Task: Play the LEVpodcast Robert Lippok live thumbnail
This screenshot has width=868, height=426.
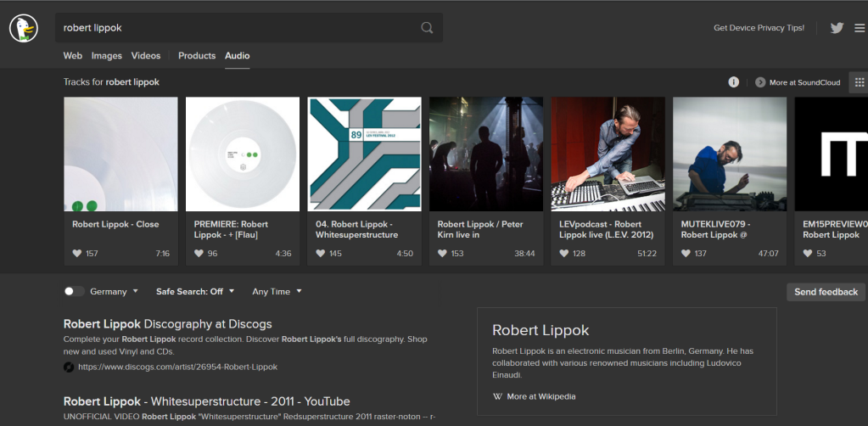Action: [x=608, y=154]
